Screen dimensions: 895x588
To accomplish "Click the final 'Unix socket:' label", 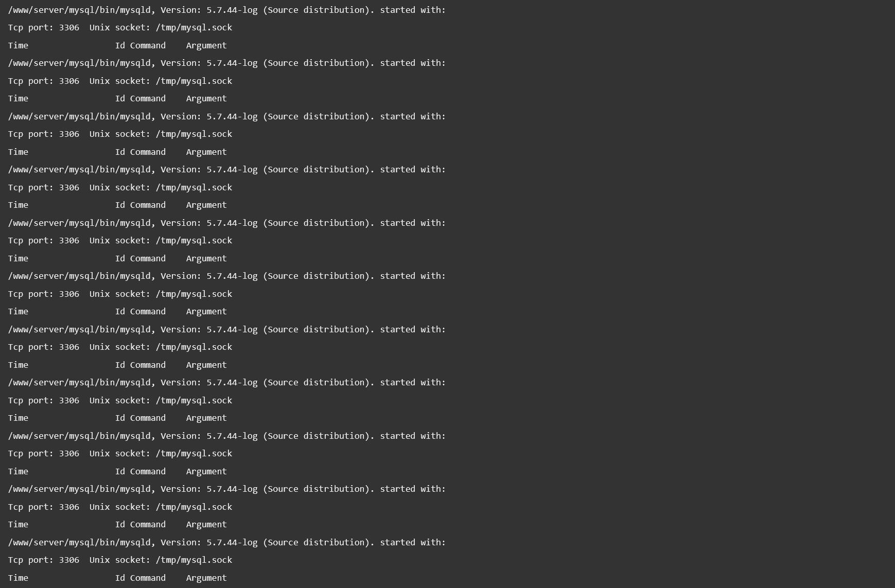I will pyautogui.click(x=120, y=560).
